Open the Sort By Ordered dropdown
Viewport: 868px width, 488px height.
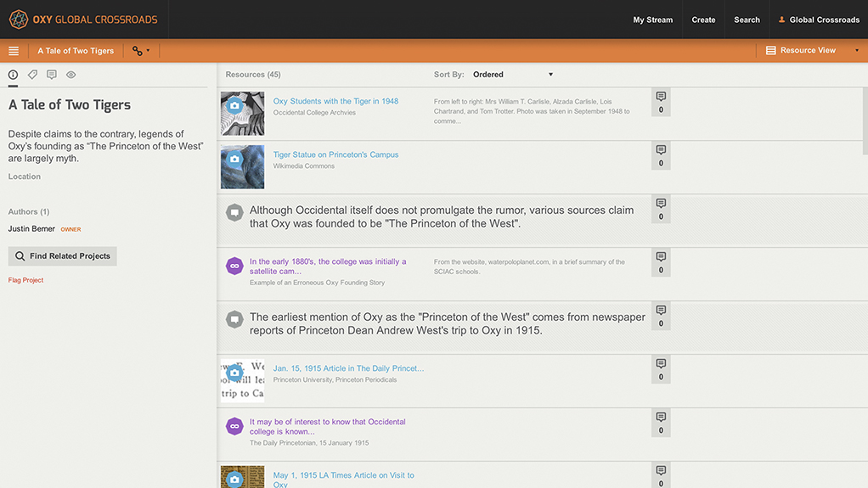click(x=513, y=74)
